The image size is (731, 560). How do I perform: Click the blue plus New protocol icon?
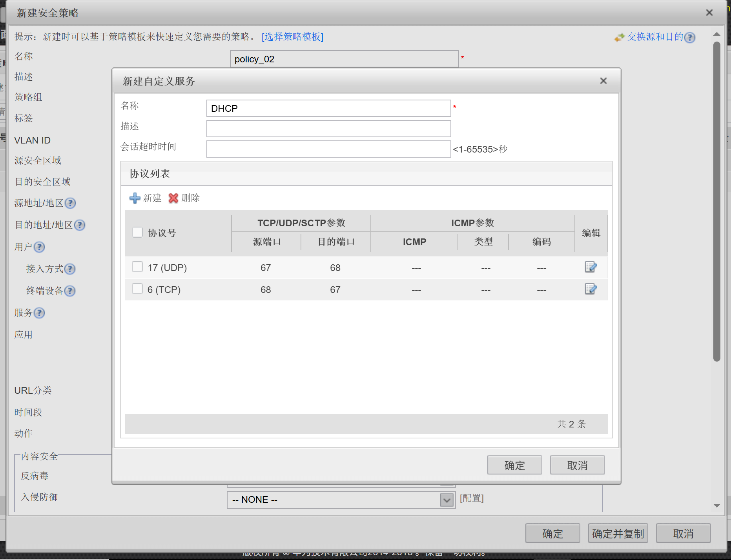(135, 198)
